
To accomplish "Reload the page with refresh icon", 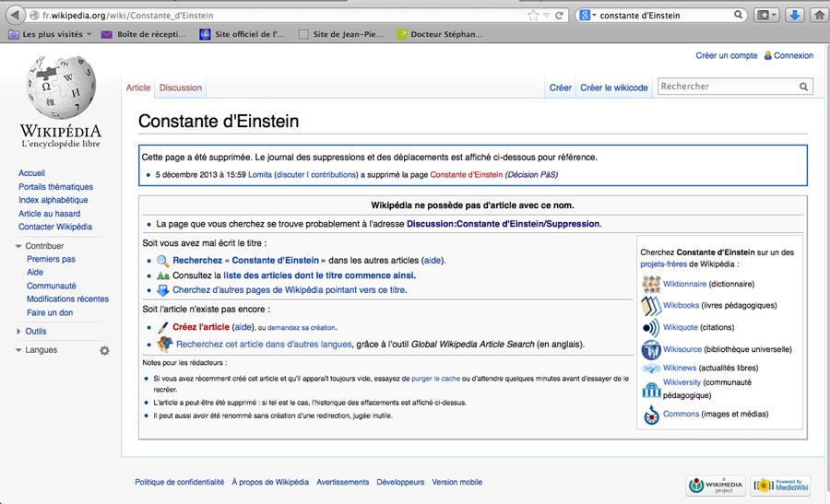I will coord(559,16).
